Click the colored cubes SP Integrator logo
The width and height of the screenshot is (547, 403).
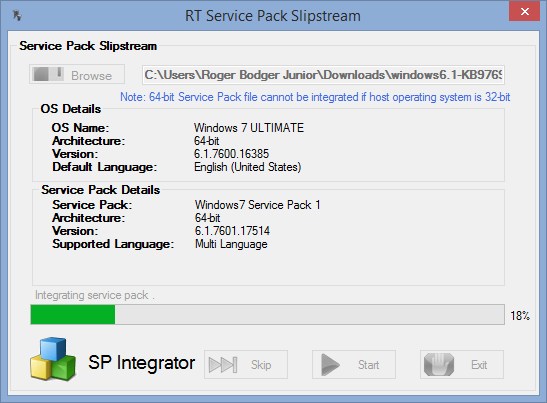coord(53,359)
